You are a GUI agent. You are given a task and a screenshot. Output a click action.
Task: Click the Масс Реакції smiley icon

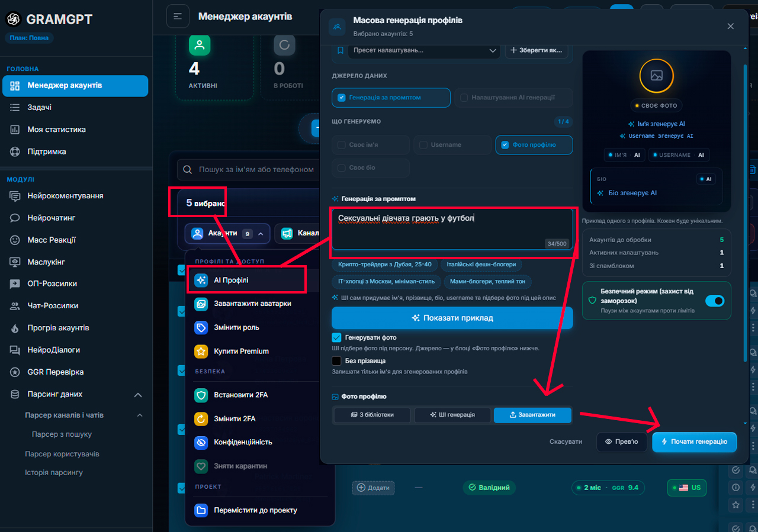tap(15, 240)
